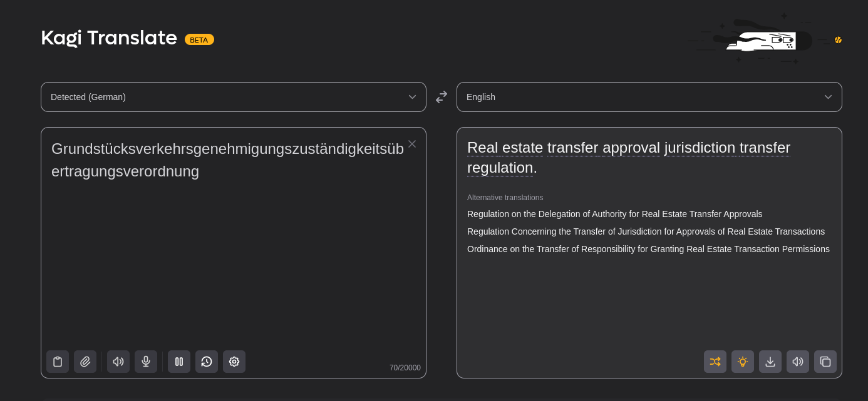Toggle the theme icon at top right
This screenshot has width=868, height=401.
pyautogui.click(x=838, y=40)
